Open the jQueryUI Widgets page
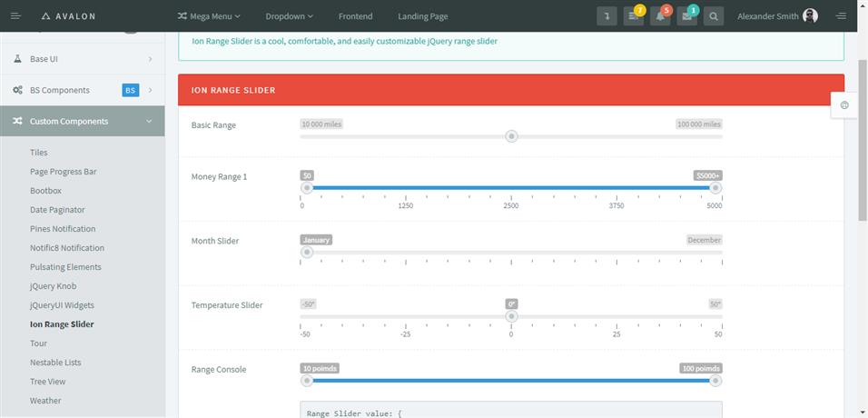The height and width of the screenshot is (418, 868). pyautogui.click(x=62, y=305)
